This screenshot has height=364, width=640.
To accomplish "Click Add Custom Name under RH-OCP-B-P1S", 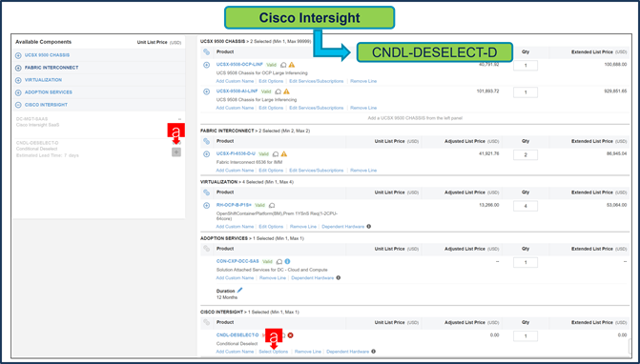I will coord(235,226).
